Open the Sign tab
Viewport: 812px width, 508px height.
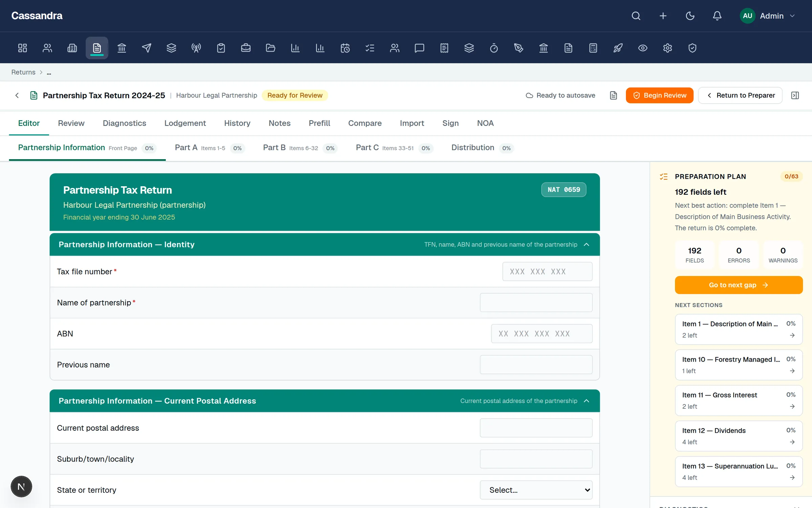[450, 123]
